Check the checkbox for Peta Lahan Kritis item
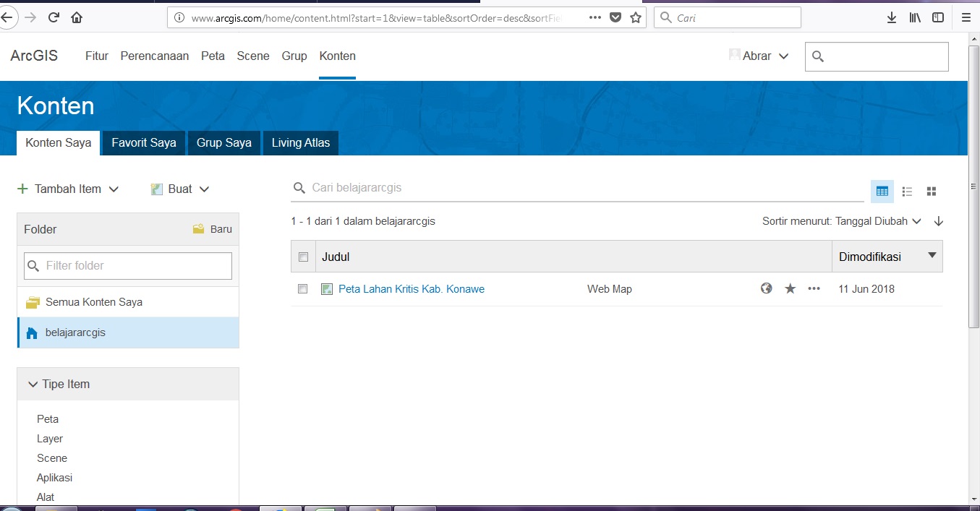This screenshot has height=511, width=980. pyautogui.click(x=302, y=288)
